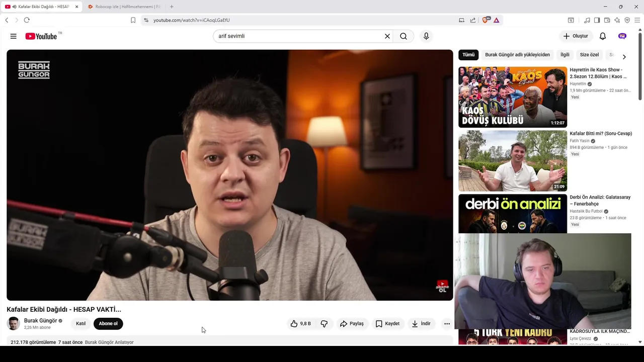The image size is (644, 362).
Task: Subscribe with the Abone ol button
Action: [108, 324]
